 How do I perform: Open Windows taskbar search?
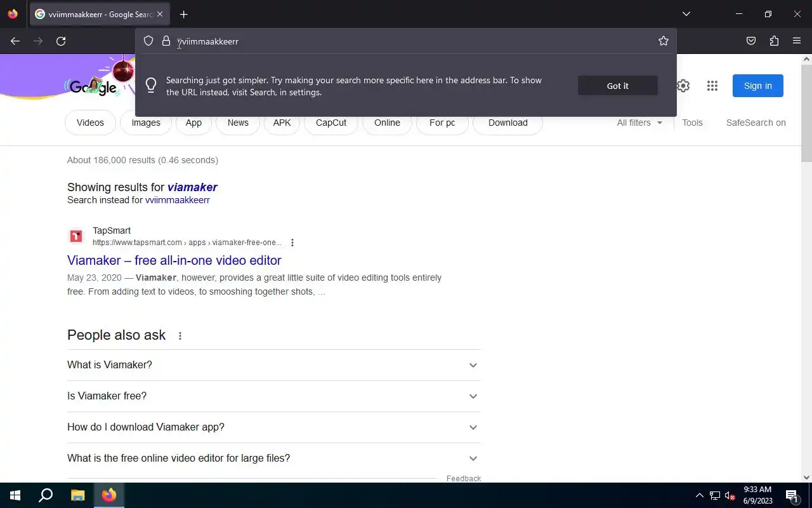point(46,495)
